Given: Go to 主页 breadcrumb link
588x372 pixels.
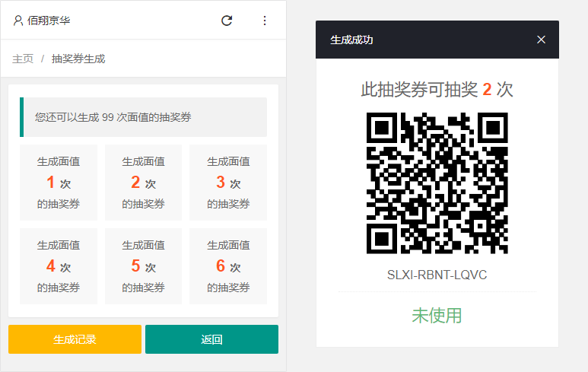Looking at the screenshot, I should [23, 59].
